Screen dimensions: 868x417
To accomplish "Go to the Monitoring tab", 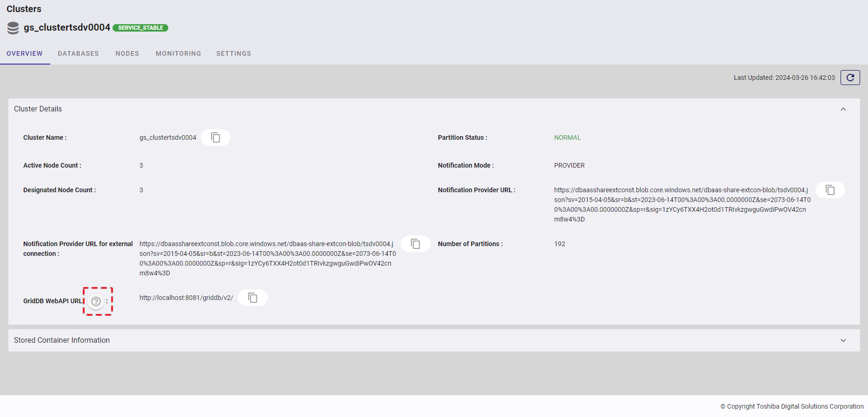I will pyautogui.click(x=178, y=53).
